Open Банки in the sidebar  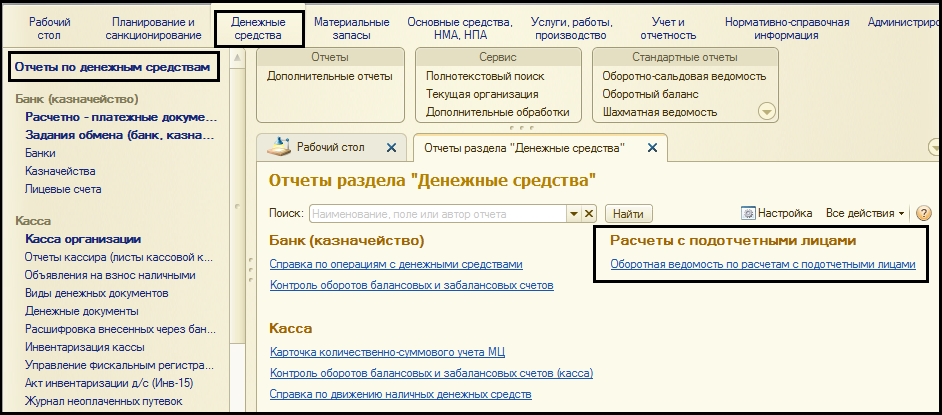pyautogui.click(x=40, y=153)
